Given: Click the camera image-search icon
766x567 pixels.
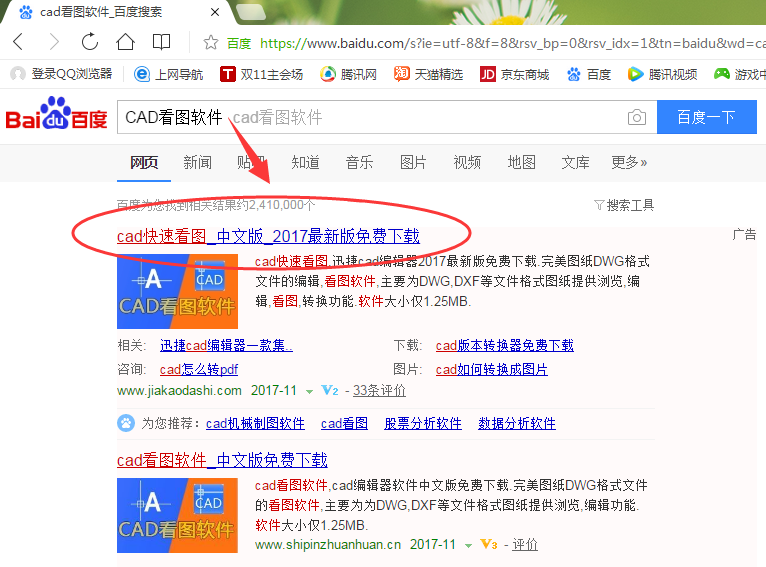Looking at the screenshot, I should tap(637, 117).
